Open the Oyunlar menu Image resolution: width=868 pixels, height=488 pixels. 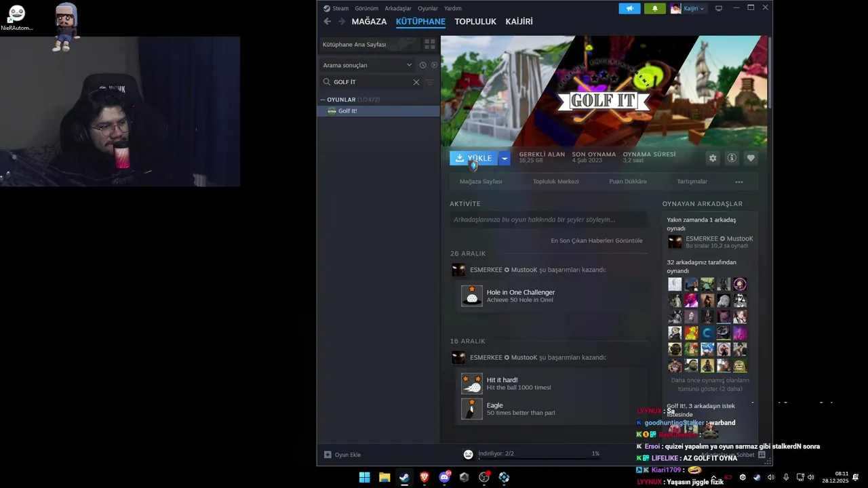[x=428, y=8]
